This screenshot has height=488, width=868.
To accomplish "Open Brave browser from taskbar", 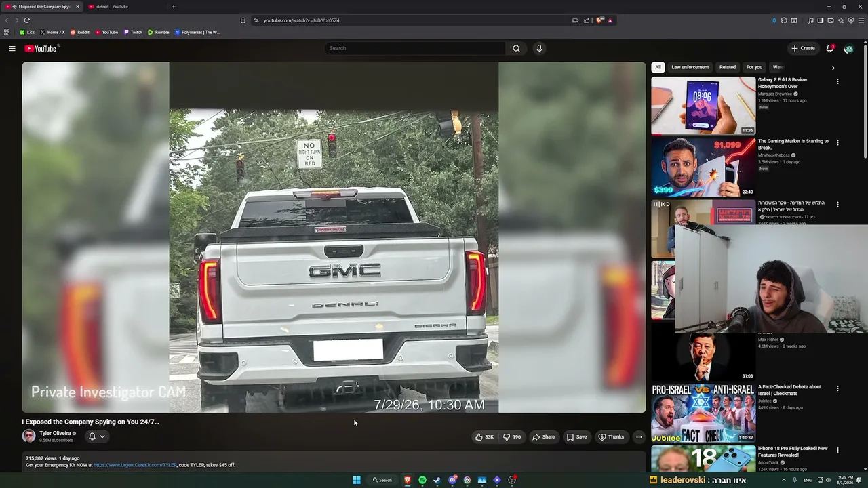I will pyautogui.click(x=408, y=480).
